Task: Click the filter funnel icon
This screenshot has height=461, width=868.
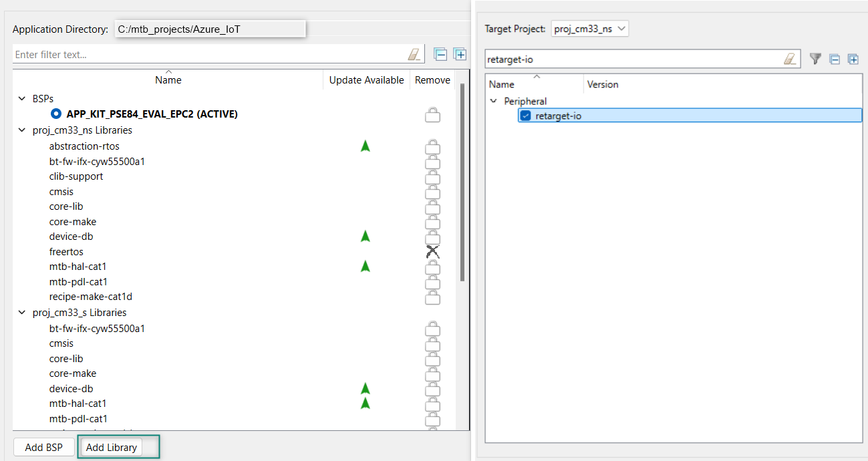Action: click(815, 59)
